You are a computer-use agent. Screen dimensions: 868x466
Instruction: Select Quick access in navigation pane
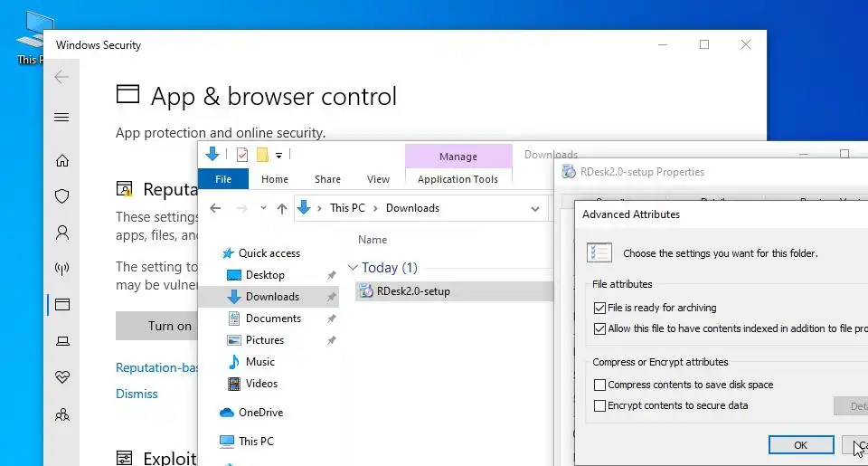(x=269, y=253)
